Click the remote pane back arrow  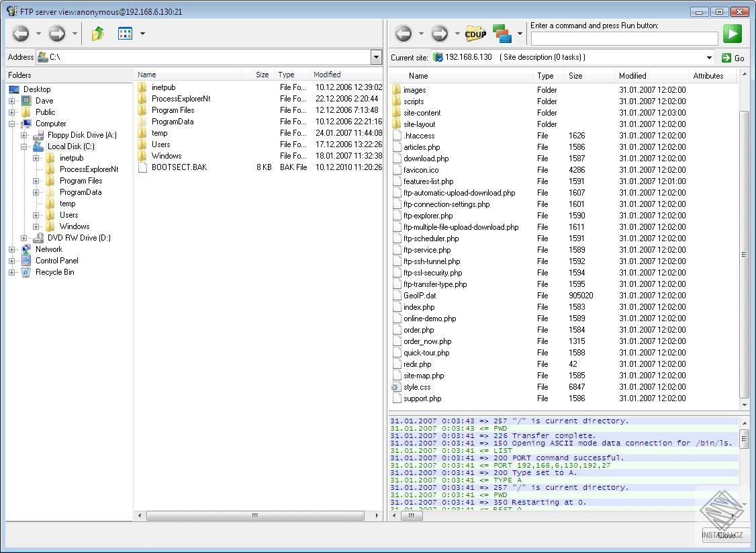point(404,34)
